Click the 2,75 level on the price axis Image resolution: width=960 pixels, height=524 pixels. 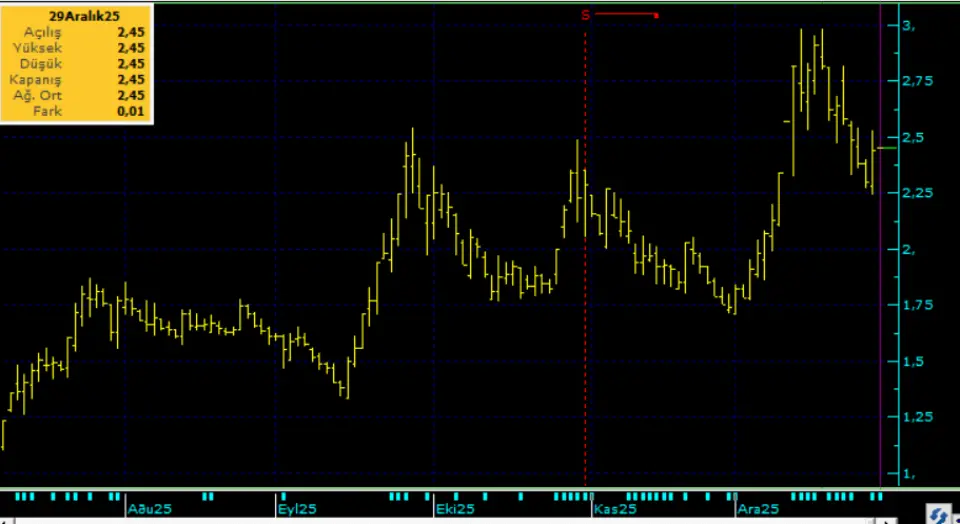pyautogui.click(x=916, y=81)
